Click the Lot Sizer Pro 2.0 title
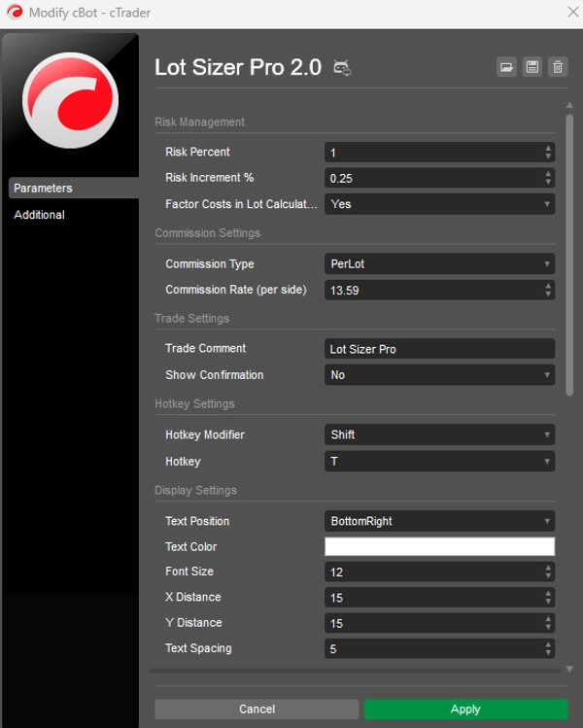583x728 pixels. [x=238, y=67]
